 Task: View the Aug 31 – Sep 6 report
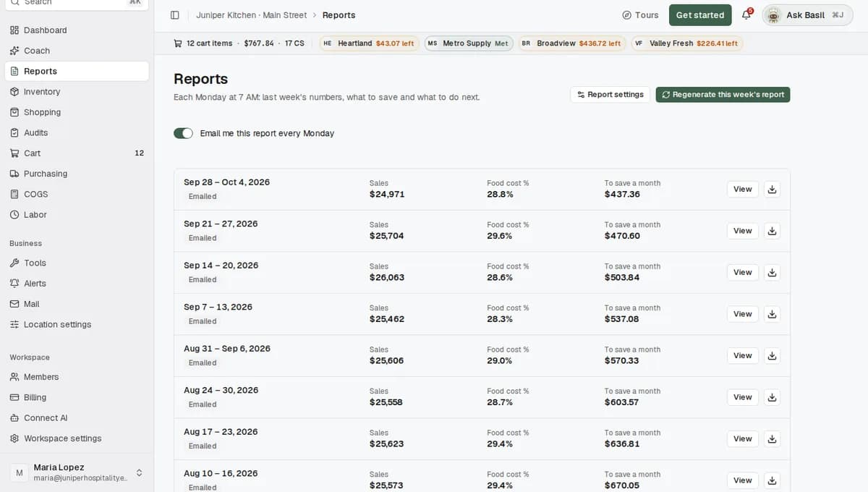point(743,356)
